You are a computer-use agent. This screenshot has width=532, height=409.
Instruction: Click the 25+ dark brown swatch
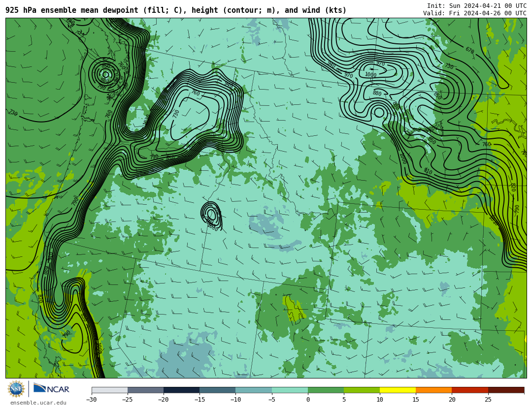[x=506, y=390]
